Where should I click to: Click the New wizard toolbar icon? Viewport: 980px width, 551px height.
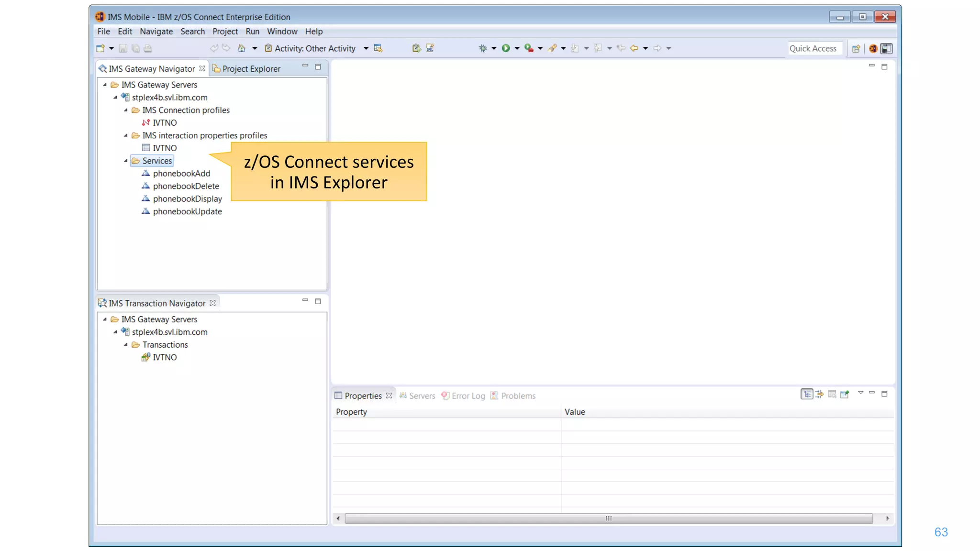pos(100,48)
